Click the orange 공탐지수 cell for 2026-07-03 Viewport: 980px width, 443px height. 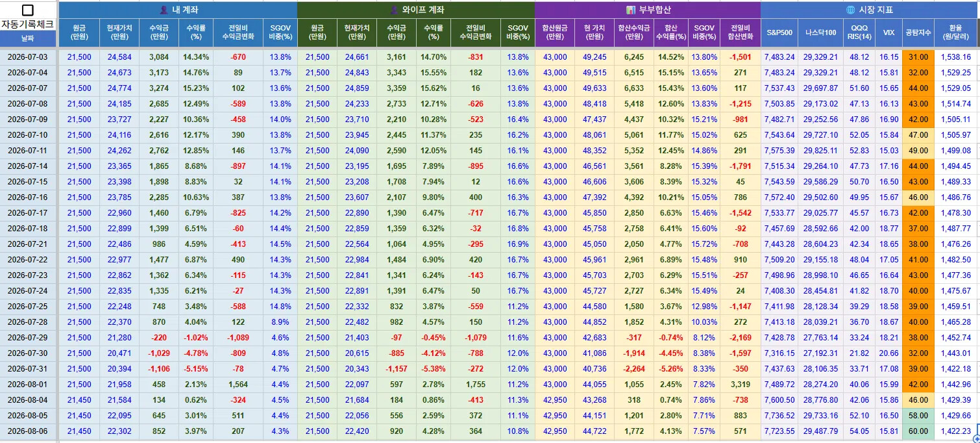point(918,57)
